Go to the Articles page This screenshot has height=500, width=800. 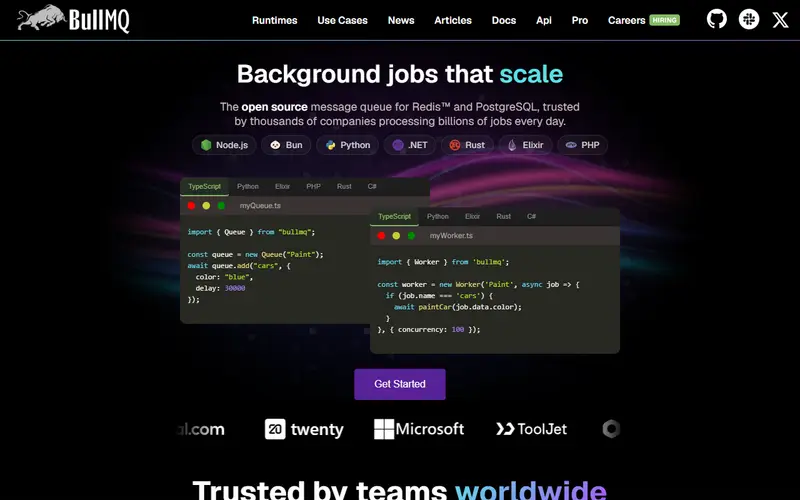click(x=453, y=20)
